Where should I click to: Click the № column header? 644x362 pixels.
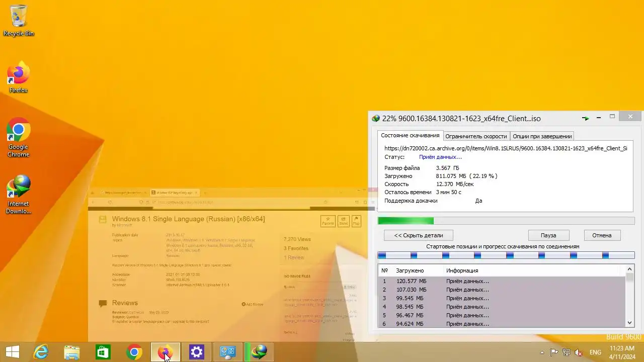click(385, 270)
